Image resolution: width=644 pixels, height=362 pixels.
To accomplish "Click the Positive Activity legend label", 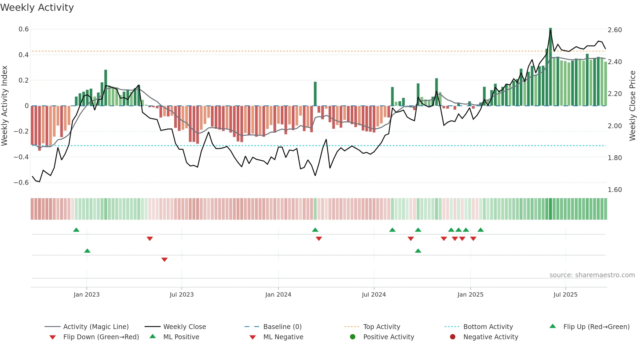I will (389, 337).
